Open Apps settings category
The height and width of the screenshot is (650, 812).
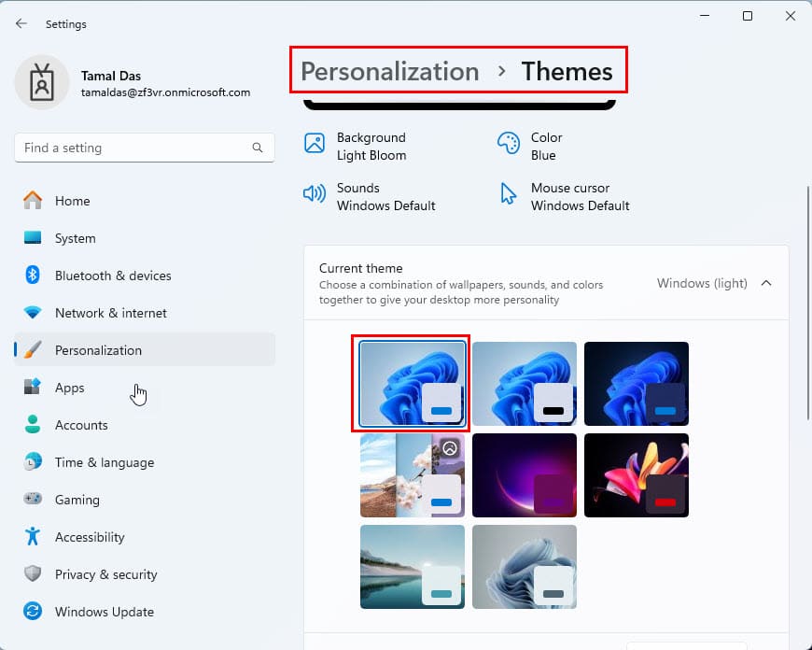tap(145, 388)
